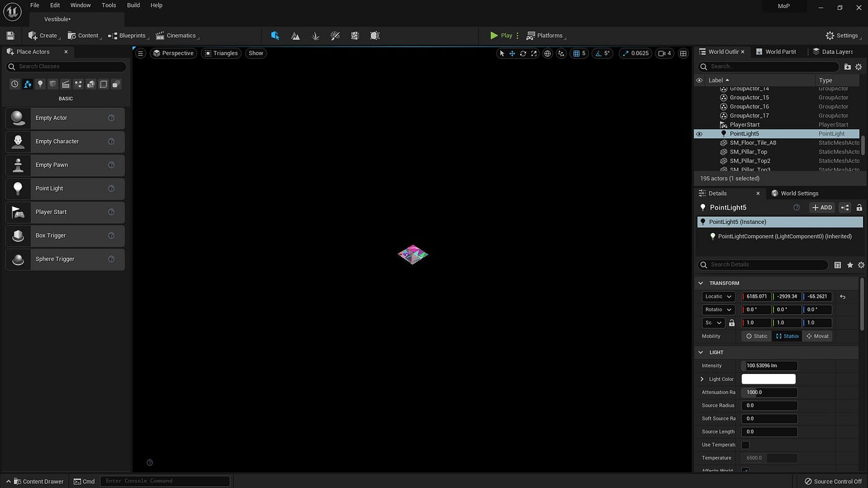868x488 pixels.
Task: Select the Lights category bulb icon
Action: point(40,84)
